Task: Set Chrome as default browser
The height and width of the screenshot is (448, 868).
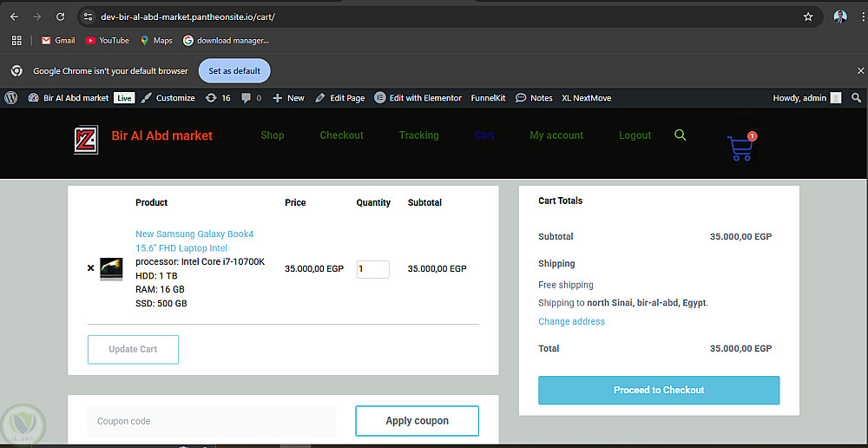Action: 234,71
